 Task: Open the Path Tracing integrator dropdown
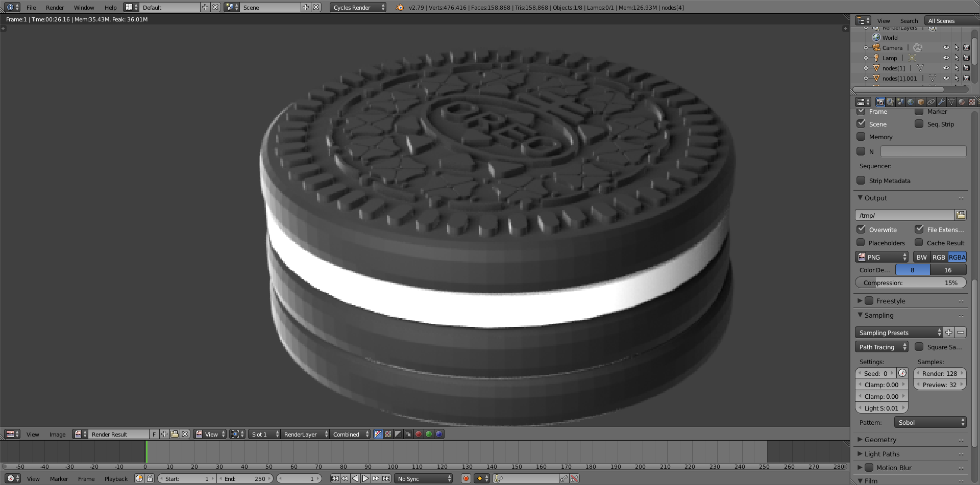[881, 347]
